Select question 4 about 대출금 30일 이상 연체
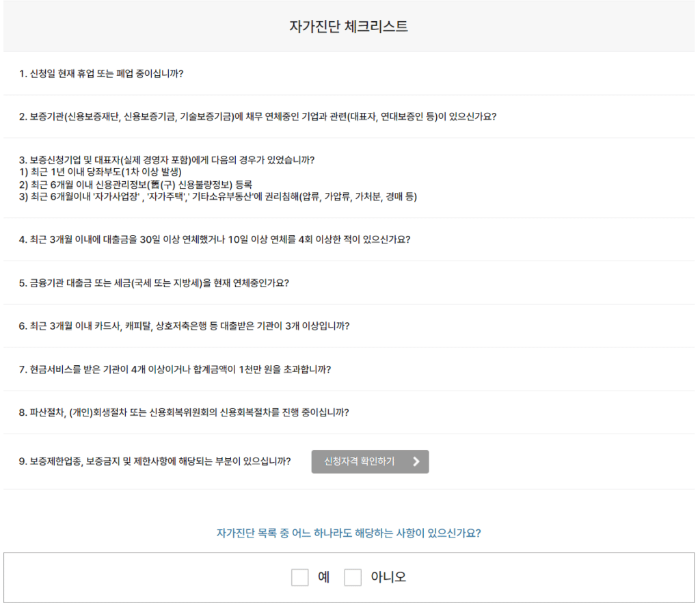The height and width of the screenshot is (610, 700). point(214,239)
